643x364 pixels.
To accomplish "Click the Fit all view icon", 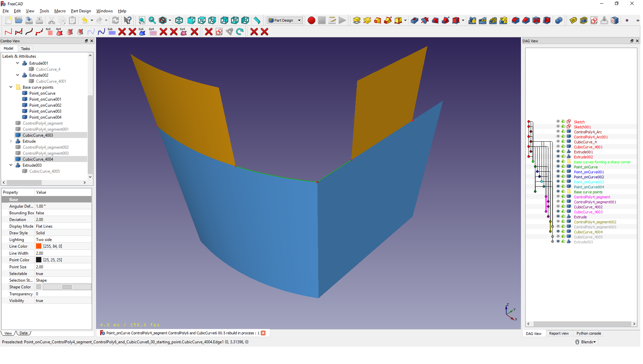I will (142, 20).
